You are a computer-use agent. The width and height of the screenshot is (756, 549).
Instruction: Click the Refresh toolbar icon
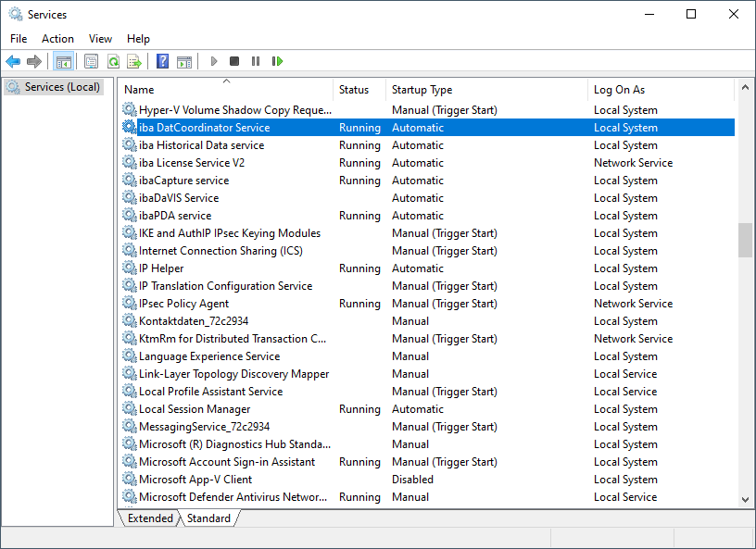point(113,61)
